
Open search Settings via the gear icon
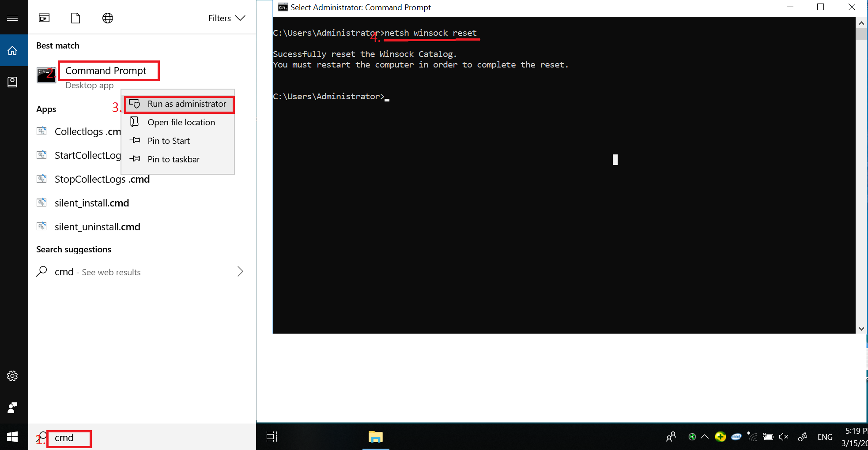click(x=12, y=376)
